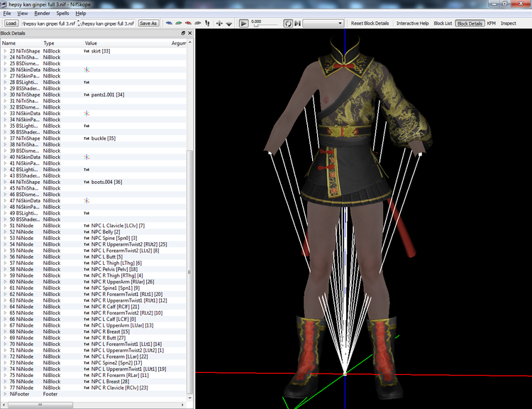
Task: Click Txt icon next to skirt [33]
Action: click(x=87, y=51)
